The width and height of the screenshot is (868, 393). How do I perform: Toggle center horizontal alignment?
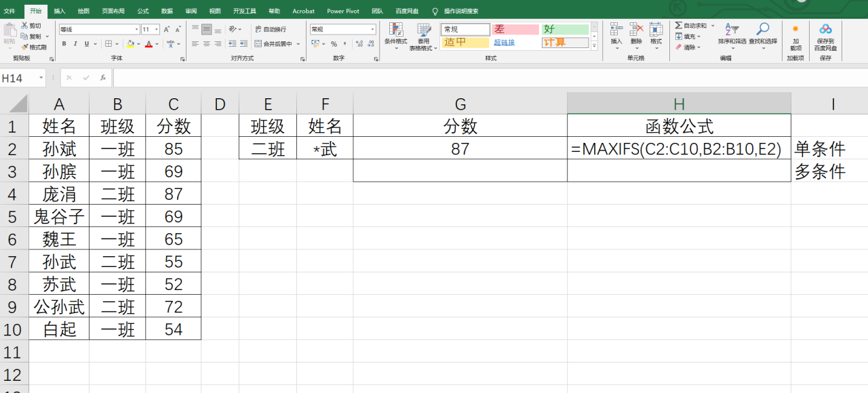pyautogui.click(x=207, y=44)
